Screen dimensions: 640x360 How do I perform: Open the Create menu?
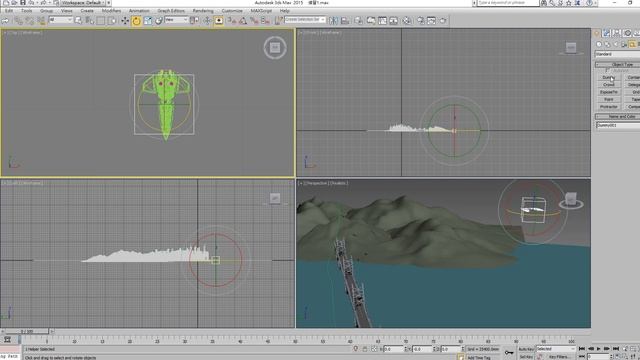(87, 11)
